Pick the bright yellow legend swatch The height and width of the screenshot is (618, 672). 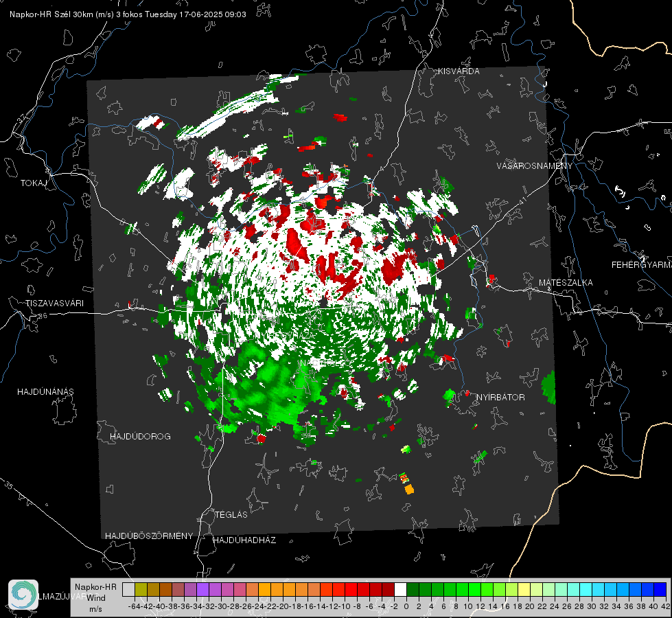[x=524, y=590]
